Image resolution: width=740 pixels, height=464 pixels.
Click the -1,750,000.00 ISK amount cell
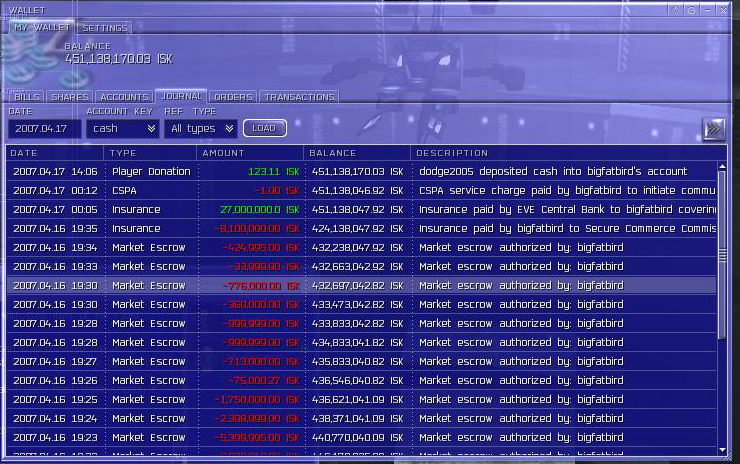coord(257,399)
